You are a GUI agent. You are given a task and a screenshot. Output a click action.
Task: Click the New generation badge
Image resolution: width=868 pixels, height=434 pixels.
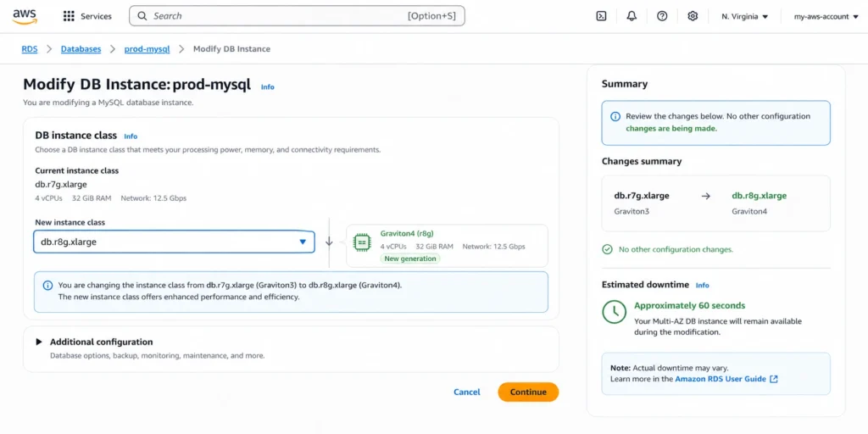coord(410,259)
